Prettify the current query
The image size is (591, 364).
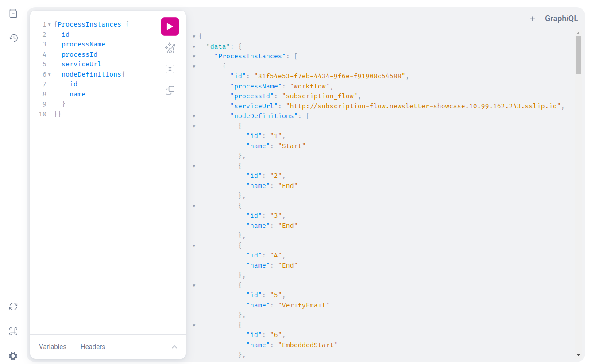tap(170, 48)
